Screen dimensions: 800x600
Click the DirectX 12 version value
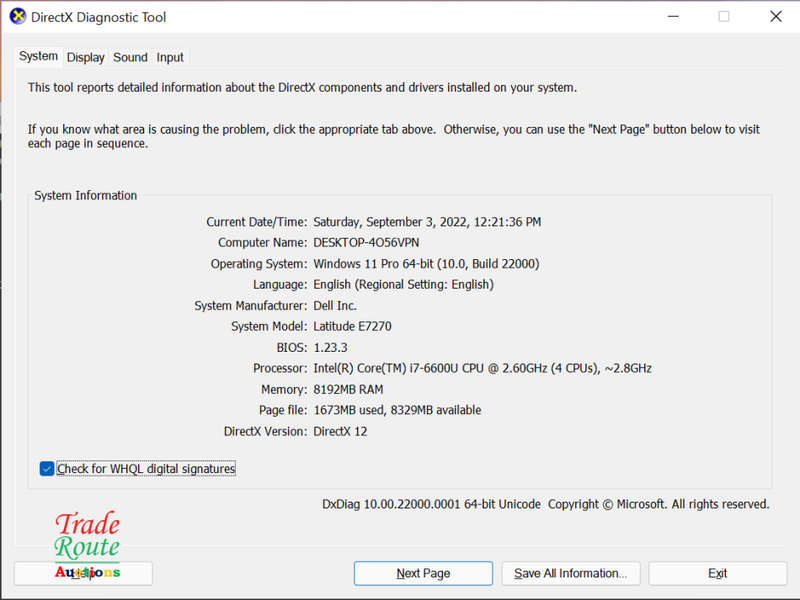pyautogui.click(x=340, y=431)
